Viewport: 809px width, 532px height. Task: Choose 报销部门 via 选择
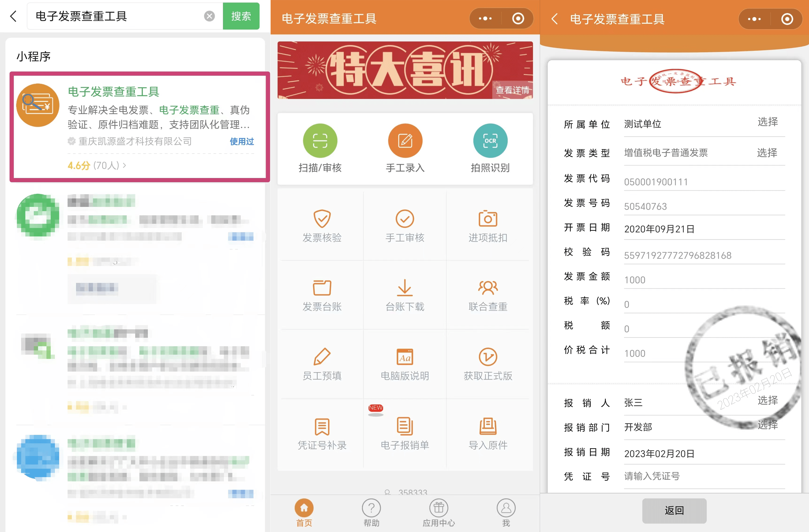point(767,425)
